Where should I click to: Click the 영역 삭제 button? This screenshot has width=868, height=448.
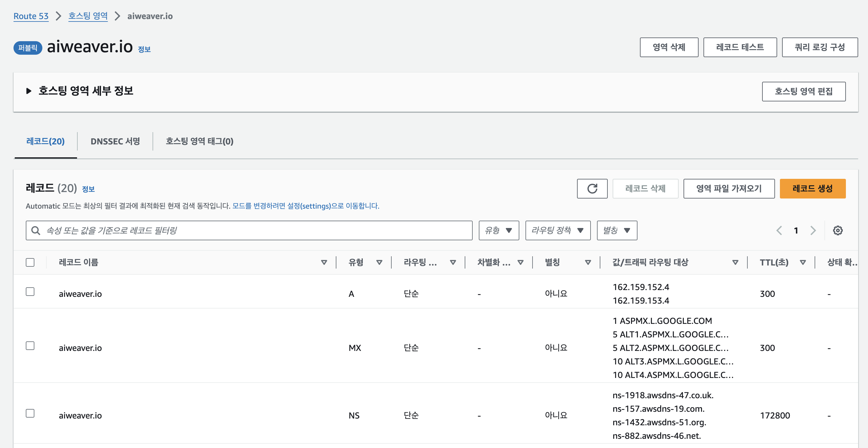tap(669, 47)
